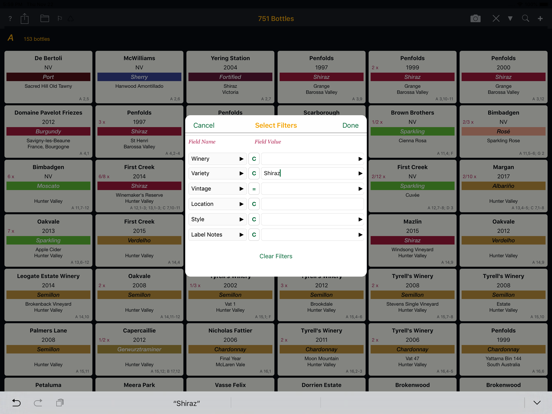Image resolution: width=552 pixels, height=414 pixels.
Task: Open the De Bertoli Port card
Action: coord(48,77)
